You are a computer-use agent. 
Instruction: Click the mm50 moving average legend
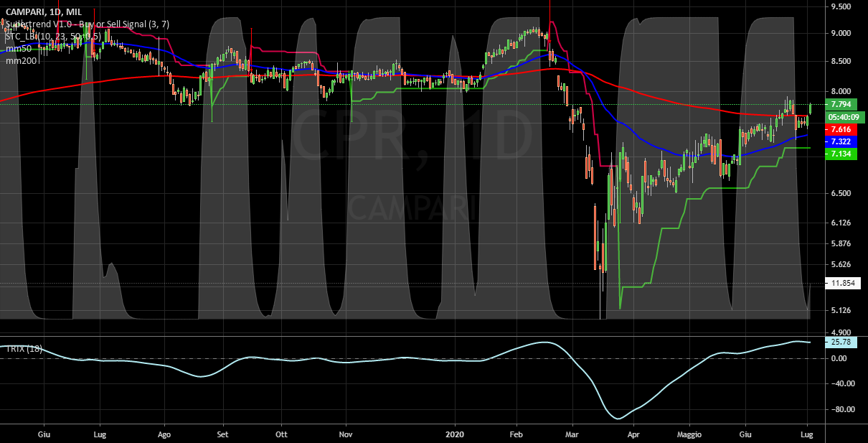18,49
